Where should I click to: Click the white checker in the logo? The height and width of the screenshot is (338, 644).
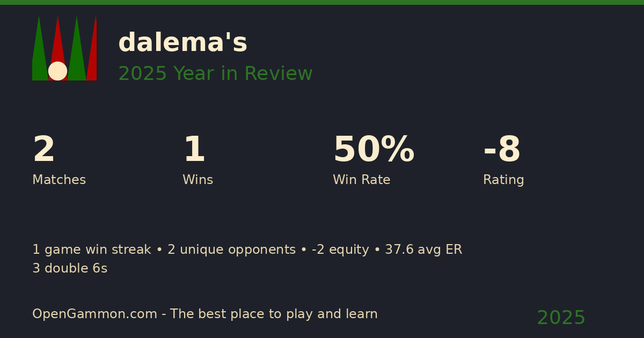57,71
